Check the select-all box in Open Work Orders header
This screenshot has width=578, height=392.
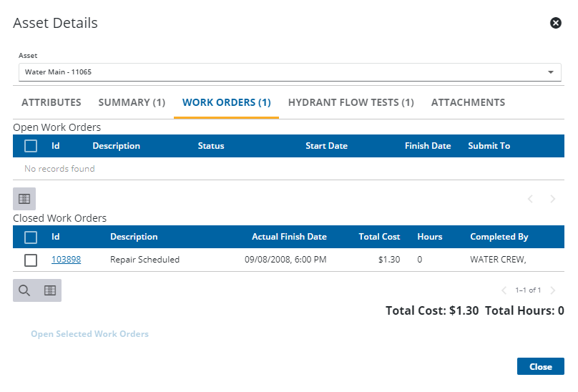(x=31, y=146)
